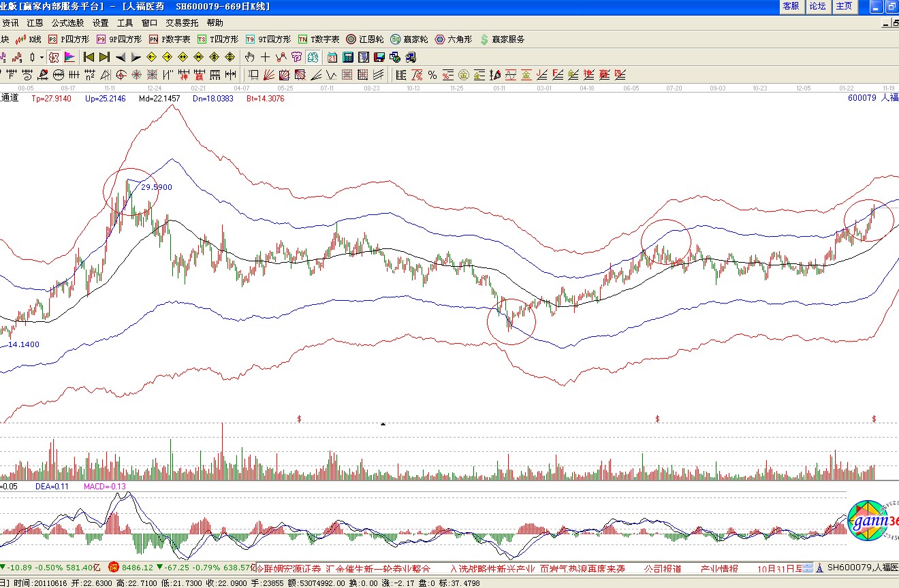
Task: Expand the candlestick style dropdown arrow
Action: pyautogui.click(x=41, y=57)
